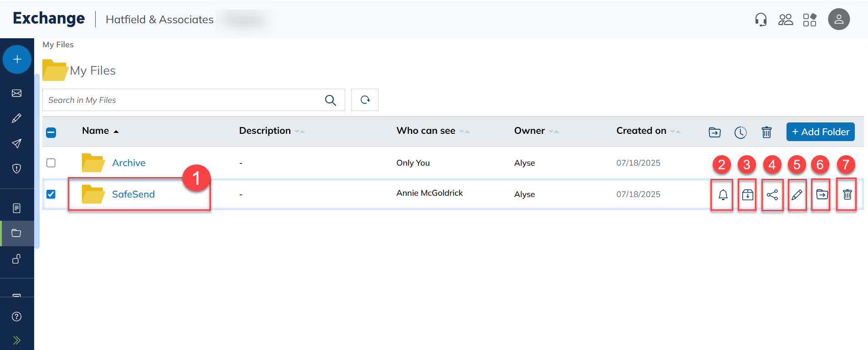Image resolution: width=868 pixels, height=350 pixels.
Task: Expand sidebar with double chevron icon
Action: point(17,340)
